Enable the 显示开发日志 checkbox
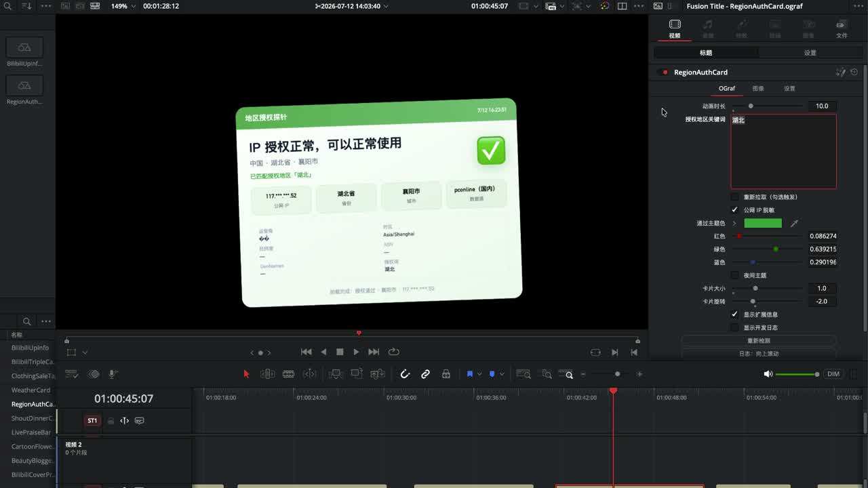Image resolution: width=868 pixels, height=488 pixels. pyautogui.click(x=734, y=327)
